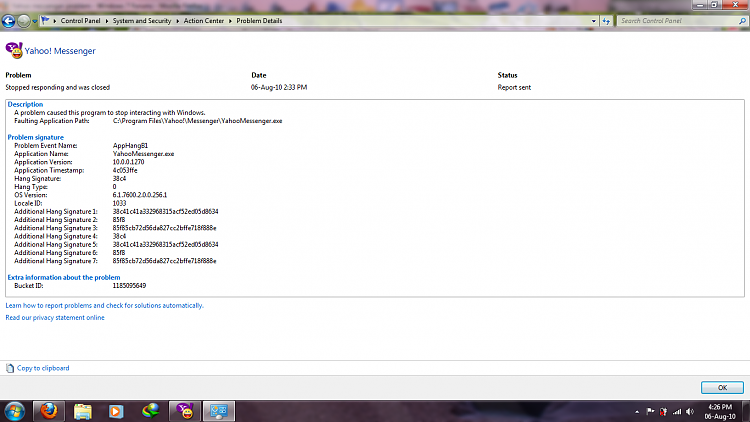Open link about reporting problems automatically
Image resolution: width=750 pixels, height=422 pixels.
(104, 305)
